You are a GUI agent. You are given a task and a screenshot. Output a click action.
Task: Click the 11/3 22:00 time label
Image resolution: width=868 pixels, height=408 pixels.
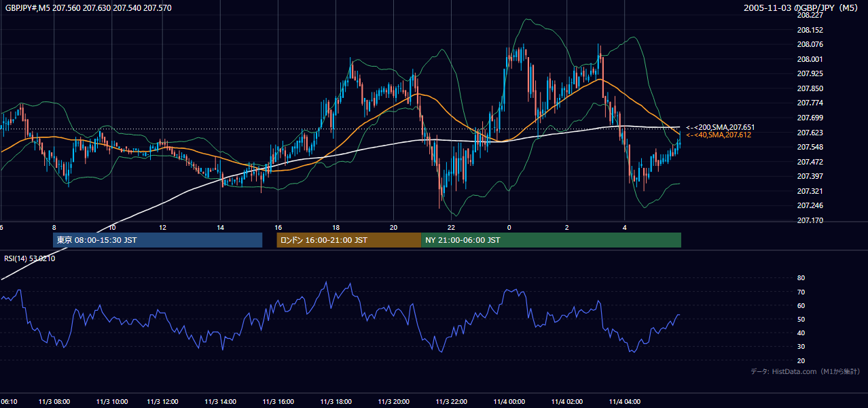(x=452, y=402)
